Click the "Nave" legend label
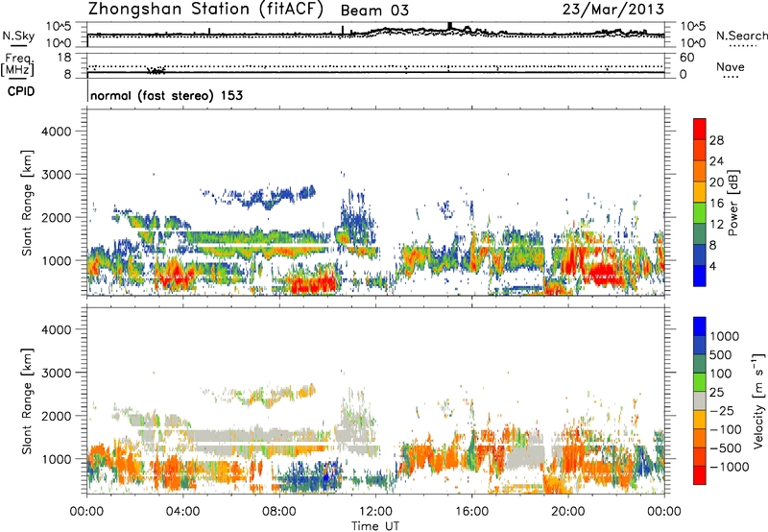The image size is (768, 532). click(x=731, y=67)
